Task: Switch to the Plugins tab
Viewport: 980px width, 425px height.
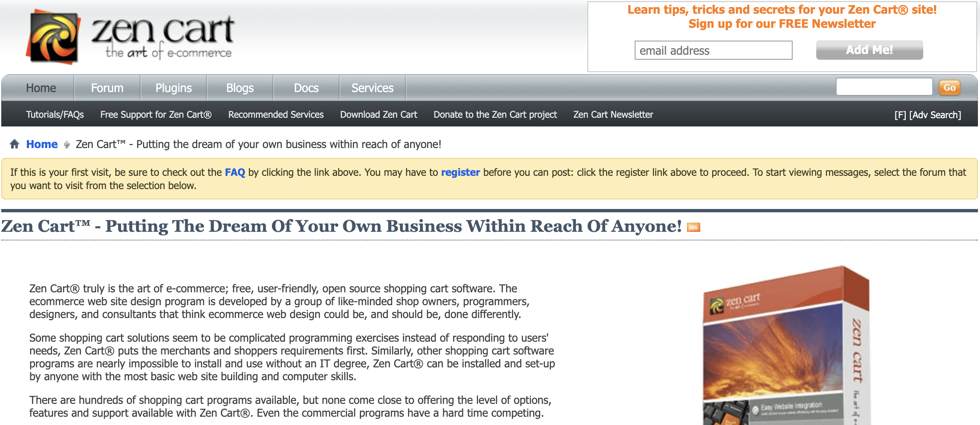Action: click(x=173, y=88)
